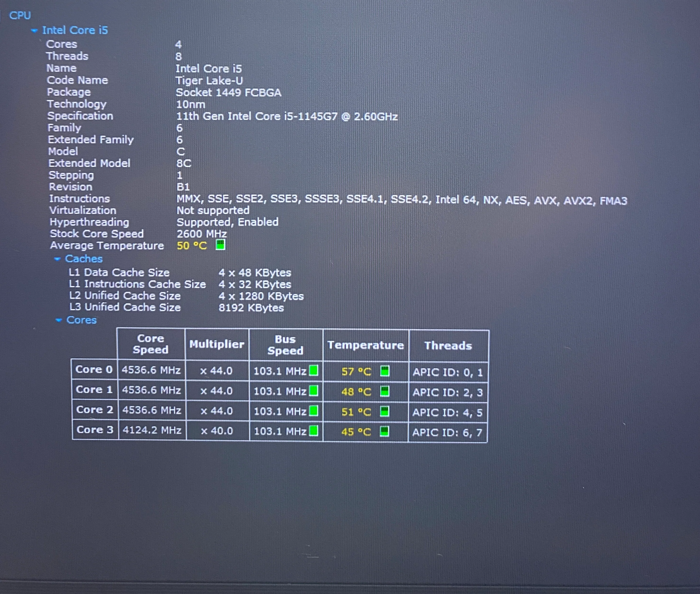Click green square beside Core 0 bus speed

click(x=314, y=371)
